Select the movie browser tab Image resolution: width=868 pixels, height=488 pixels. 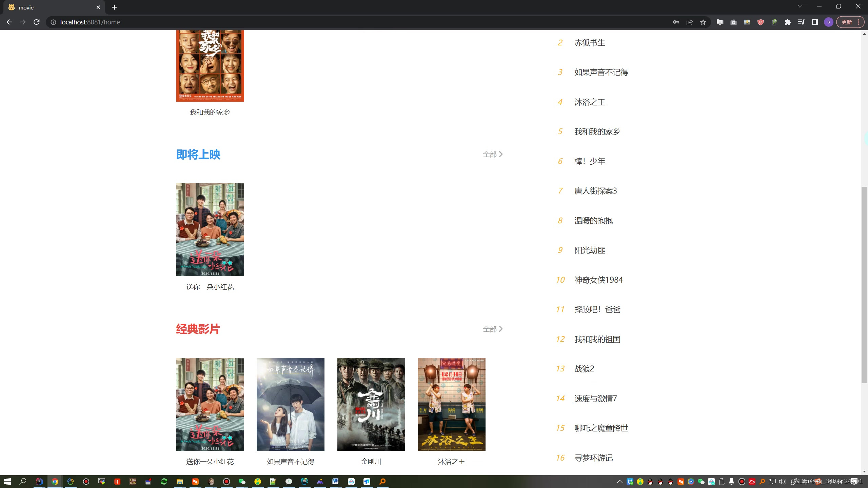[51, 7]
